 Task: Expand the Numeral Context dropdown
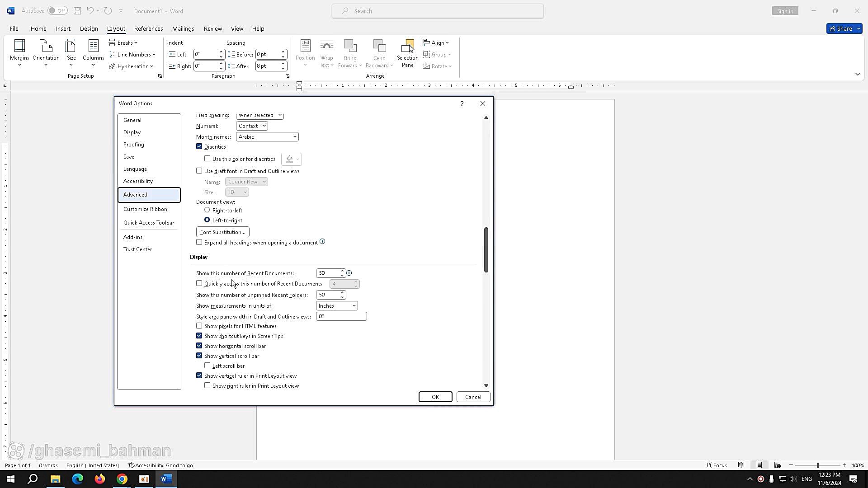click(252, 126)
